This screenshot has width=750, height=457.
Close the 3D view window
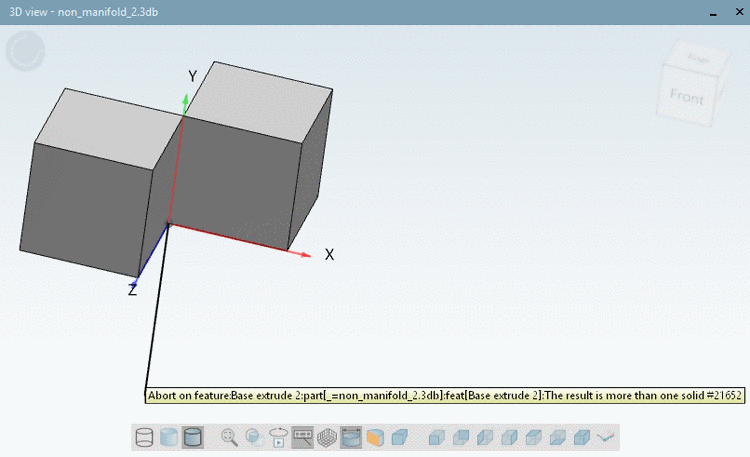point(739,11)
